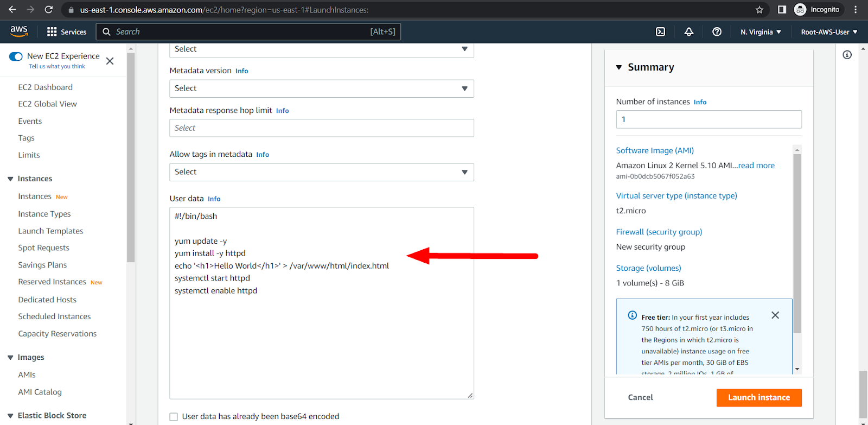The width and height of the screenshot is (868, 425).
Task: Open AMI Catalog
Action: point(40,392)
